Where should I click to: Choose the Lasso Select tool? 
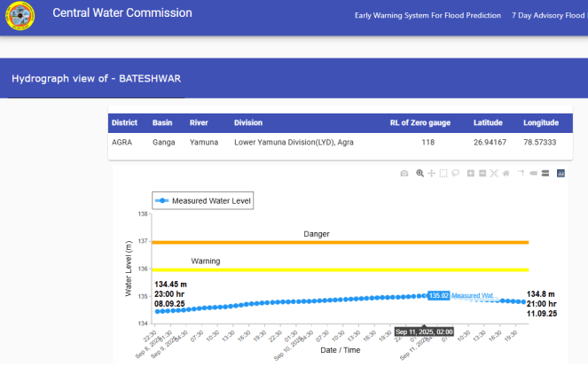click(455, 174)
